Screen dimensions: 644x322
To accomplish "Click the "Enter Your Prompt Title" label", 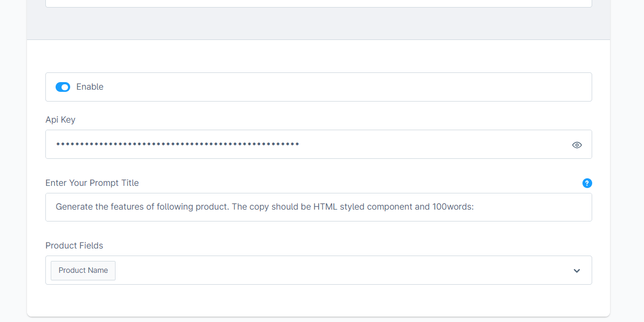I will coord(92,183).
